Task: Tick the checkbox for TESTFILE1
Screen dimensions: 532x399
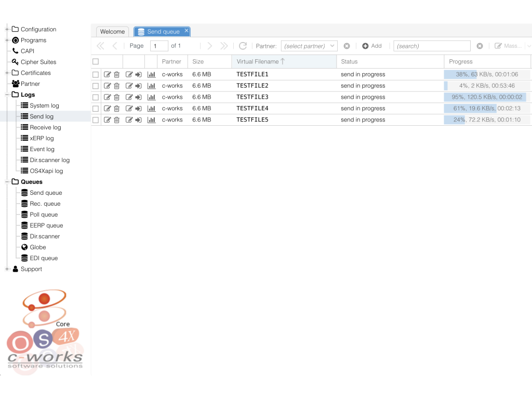Action: pyautogui.click(x=96, y=75)
